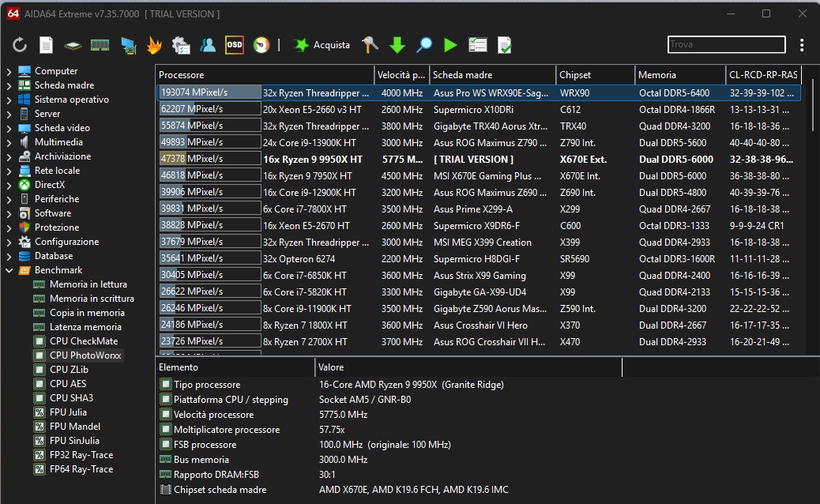The image size is (820, 504).
Task: Open CPU ZLib benchmark
Action: tap(69, 369)
